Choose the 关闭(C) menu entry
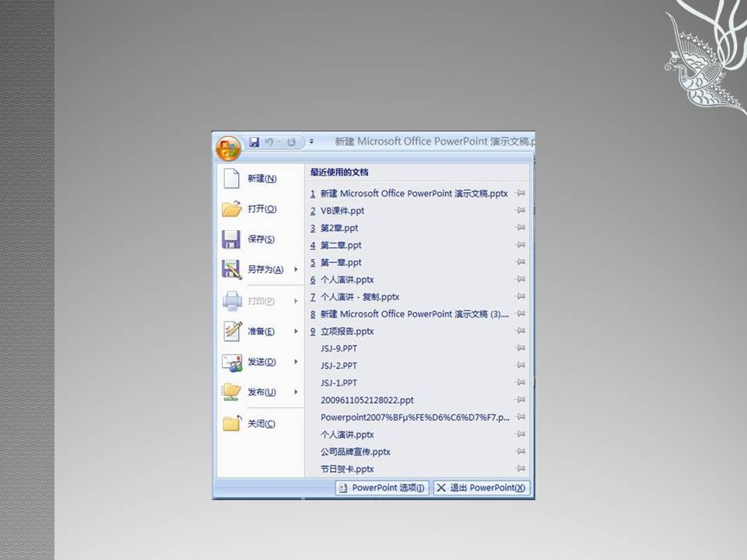Screen dimensions: 747x560 (260, 423)
